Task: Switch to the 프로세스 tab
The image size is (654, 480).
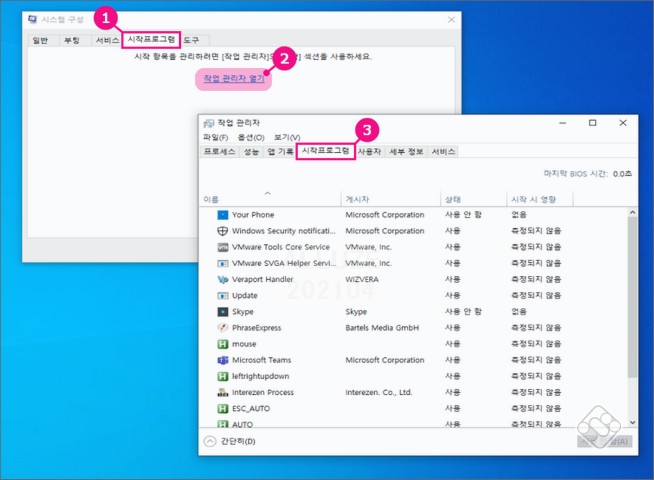Action: pyautogui.click(x=219, y=151)
